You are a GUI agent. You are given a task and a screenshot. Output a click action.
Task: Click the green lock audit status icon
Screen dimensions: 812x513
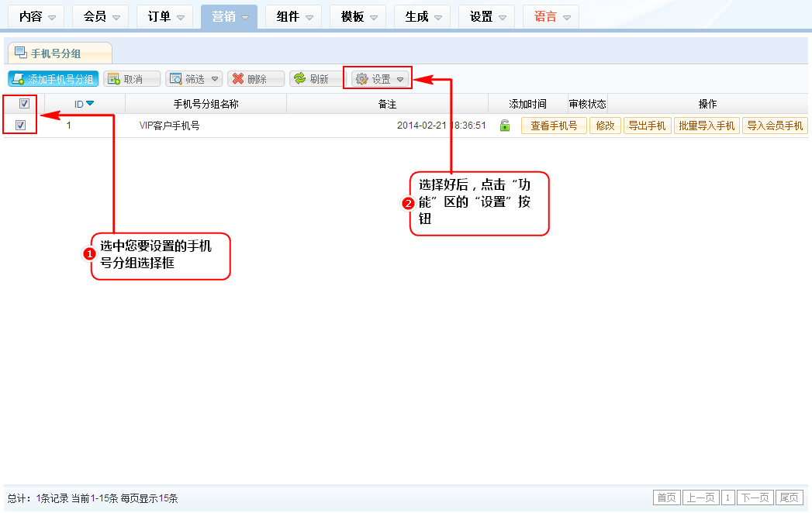[505, 126]
